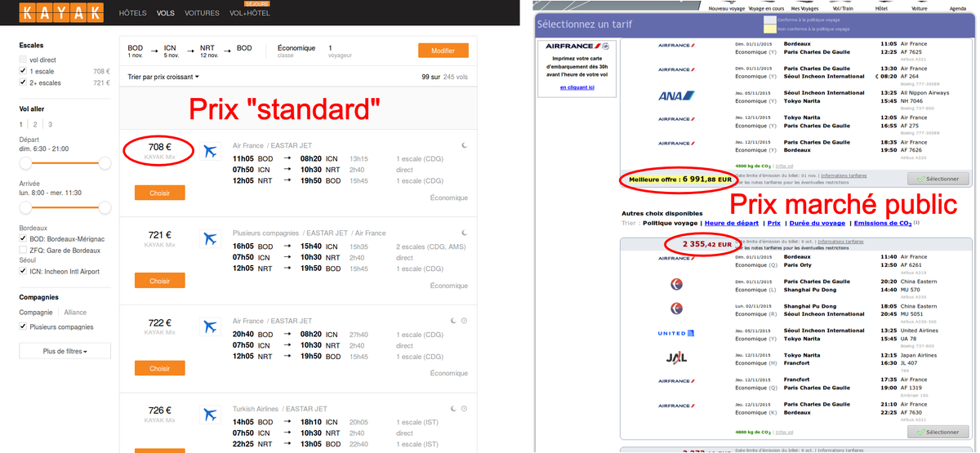Screen dimensions: 980x453
Task: Uncheck the 2+ escales filter
Action: 23,82
